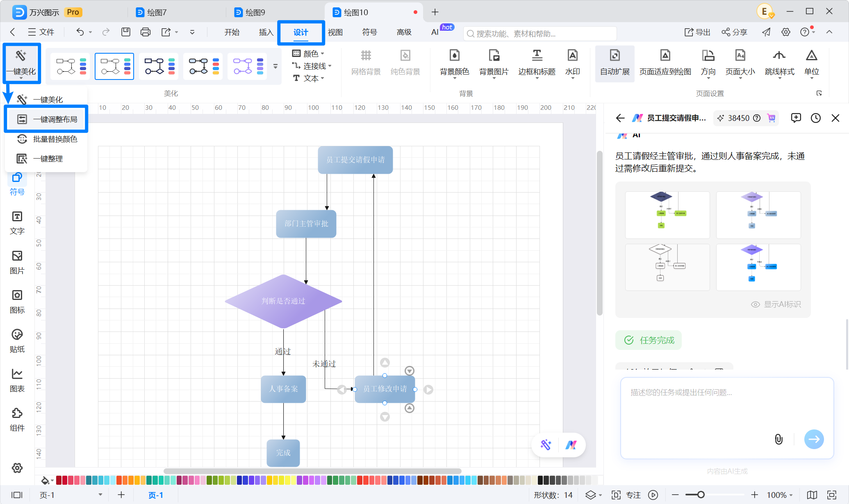Open the 图标 panel in the sidebar

pos(17,302)
